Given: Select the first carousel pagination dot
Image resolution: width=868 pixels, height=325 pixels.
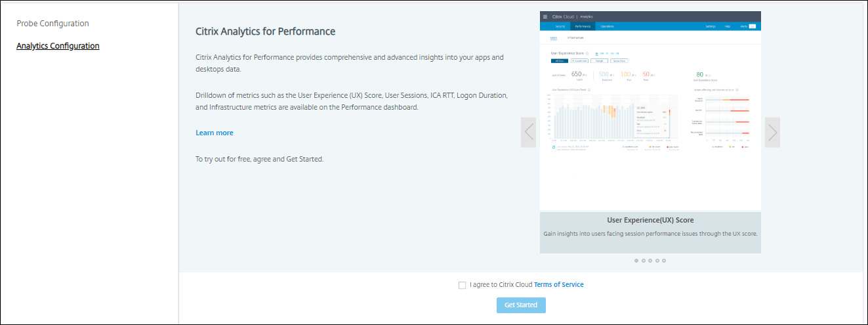Looking at the screenshot, I should (x=636, y=261).
